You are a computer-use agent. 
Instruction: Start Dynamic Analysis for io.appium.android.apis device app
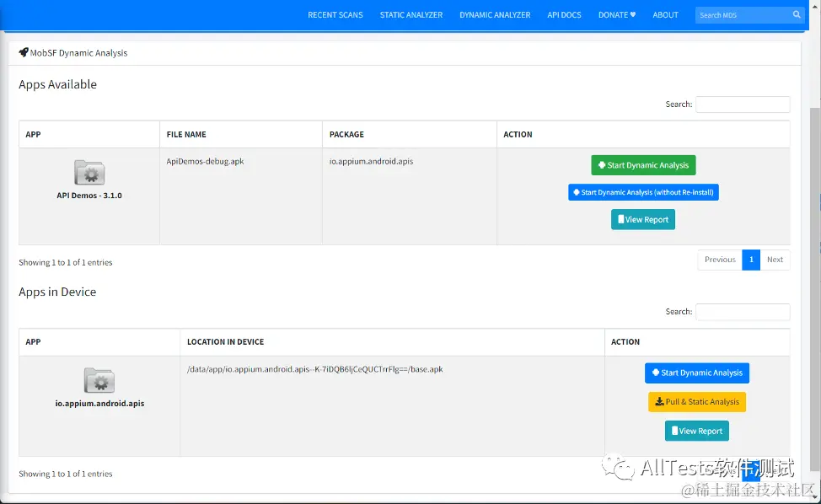point(697,373)
